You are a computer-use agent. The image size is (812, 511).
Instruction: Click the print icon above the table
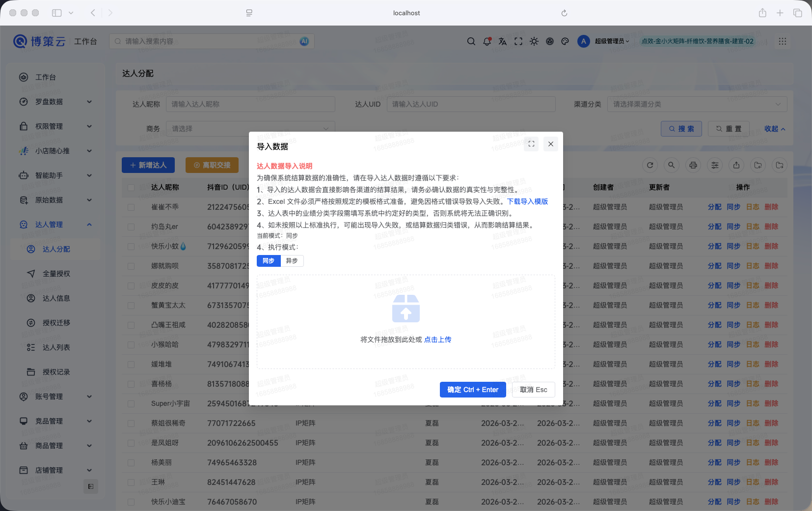tap(693, 165)
